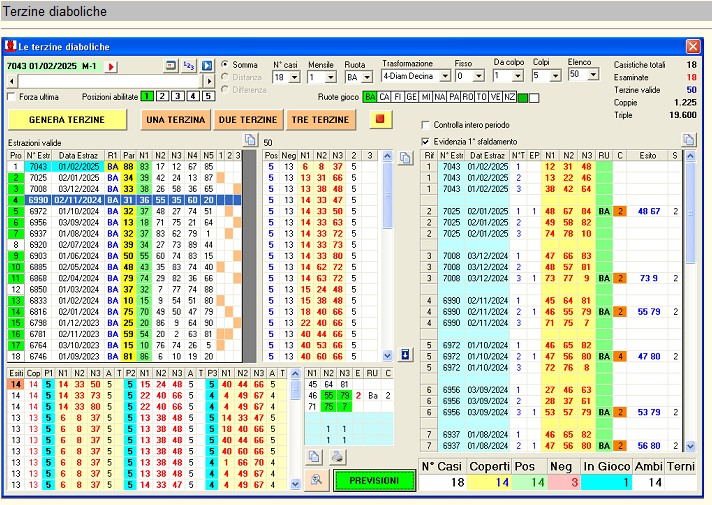This screenshot has height=505, width=712.
Task: Click the GENERA TERZINE button
Action: [68, 119]
